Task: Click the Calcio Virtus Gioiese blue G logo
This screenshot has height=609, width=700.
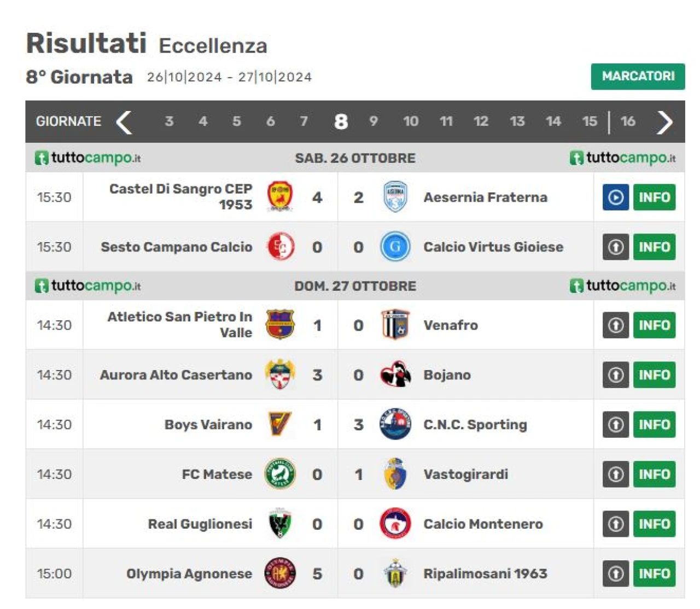Action: click(395, 247)
